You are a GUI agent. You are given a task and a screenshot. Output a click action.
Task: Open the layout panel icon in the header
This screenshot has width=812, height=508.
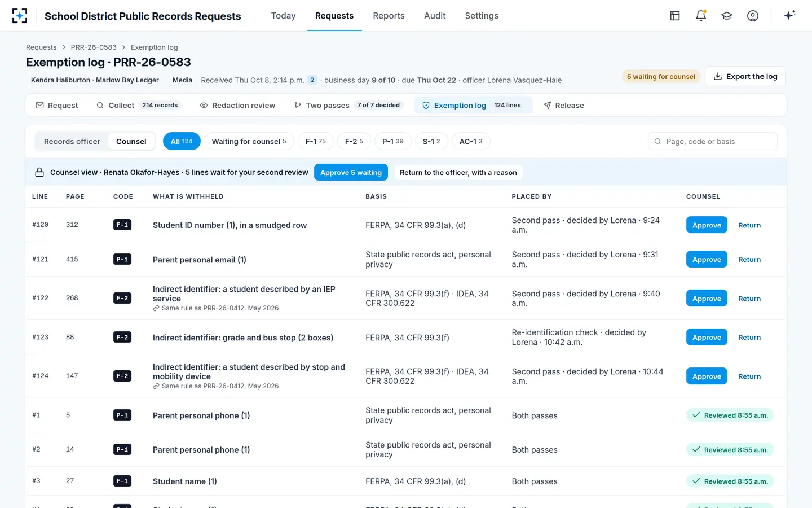point(675,16)
